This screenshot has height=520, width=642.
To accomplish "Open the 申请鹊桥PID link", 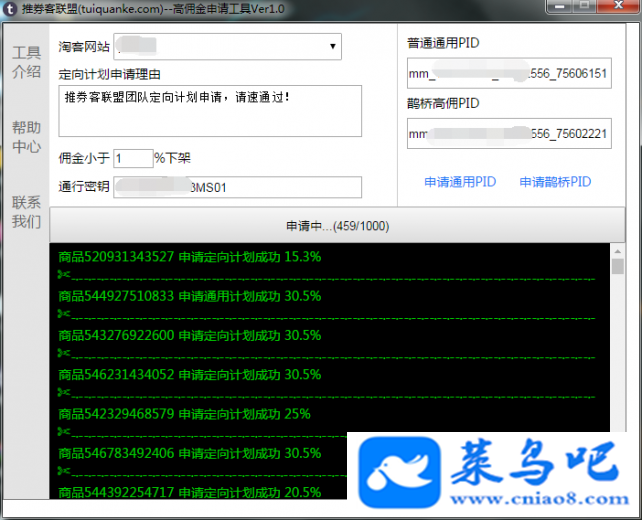I will pos(555,182).
